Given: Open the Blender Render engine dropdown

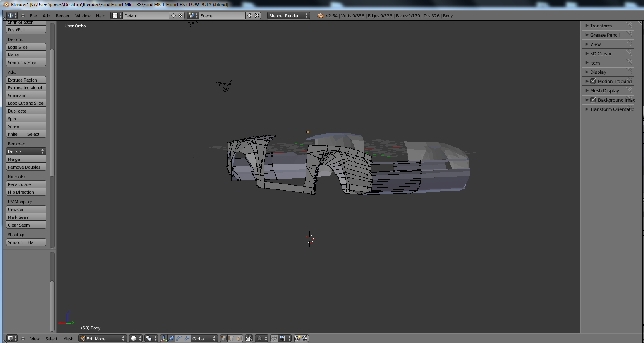Looking at the screenshot, I should click(x=288, y=15).
